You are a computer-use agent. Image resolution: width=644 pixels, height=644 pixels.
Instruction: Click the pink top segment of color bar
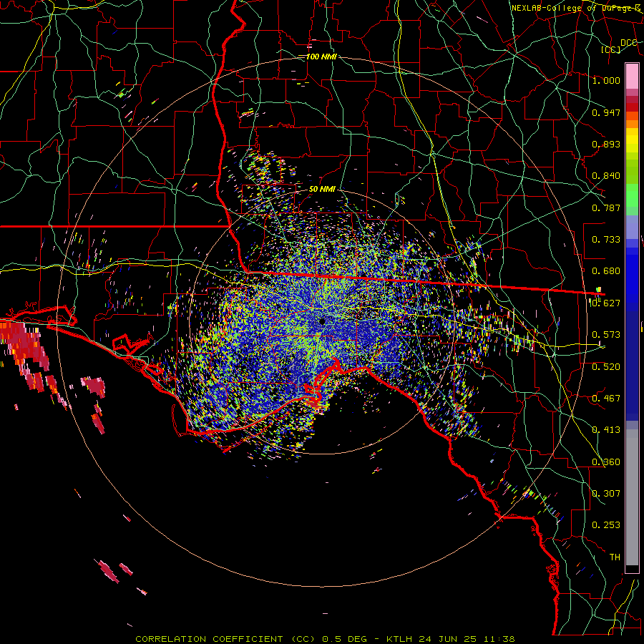[632, 77]
